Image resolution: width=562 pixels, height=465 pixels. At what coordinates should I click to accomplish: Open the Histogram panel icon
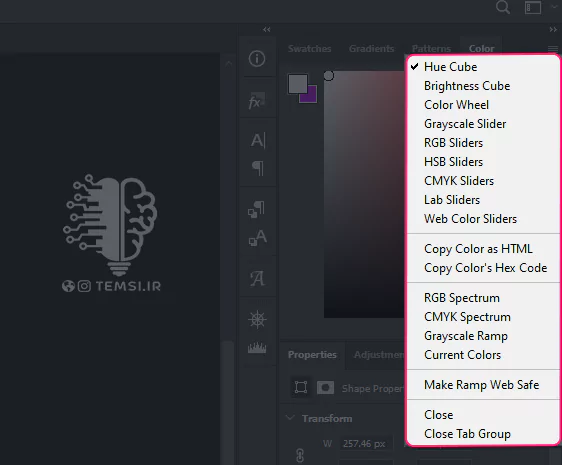coord(257,347)
